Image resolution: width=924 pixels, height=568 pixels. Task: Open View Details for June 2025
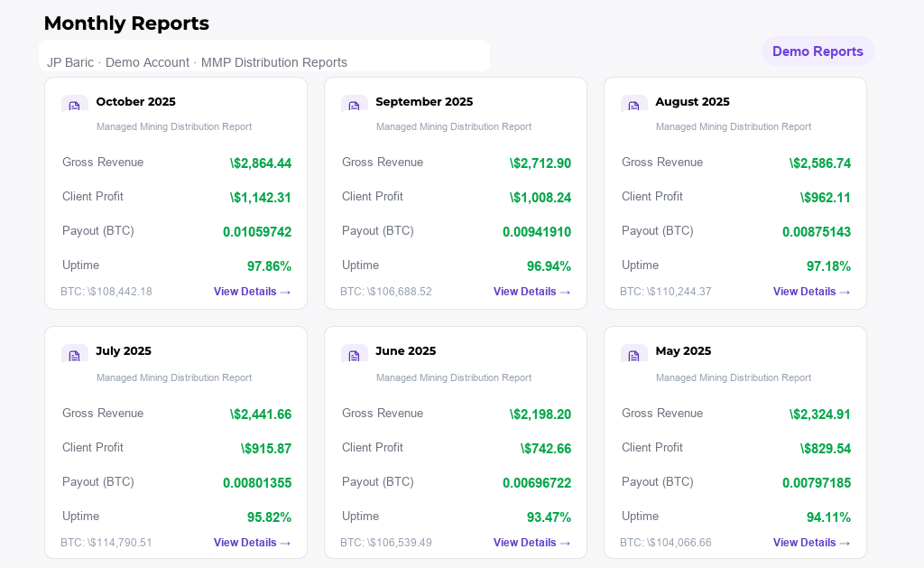(531, 543)
